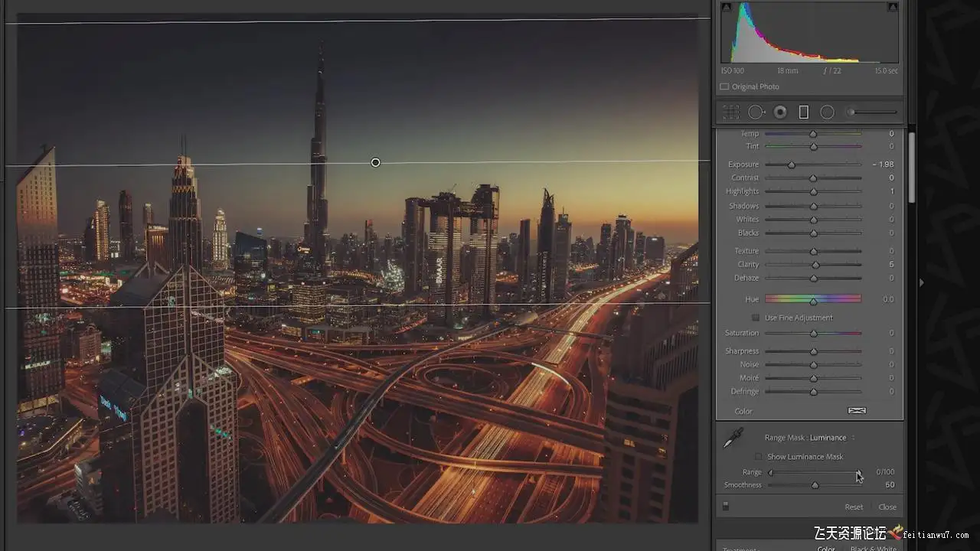The width and height of the screenshot is (980, 551).
Task: Toggle the graduated filter panel switch
Action: pyautogui.click(x=726, y=507)
